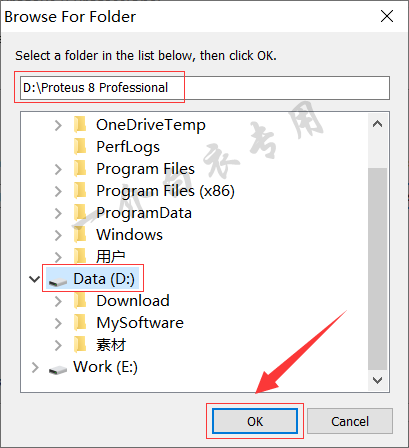
Task: Click the MySoftware folder icon
Action: point(80,323)
